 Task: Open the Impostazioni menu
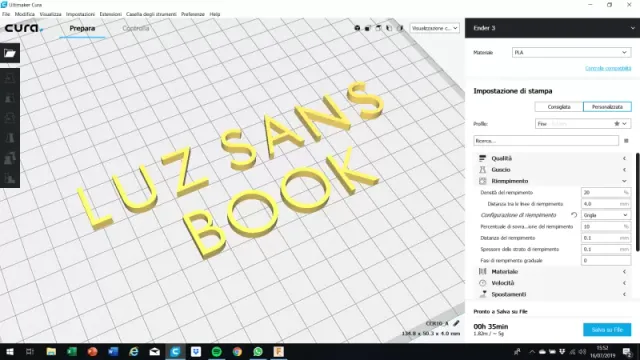80,14
